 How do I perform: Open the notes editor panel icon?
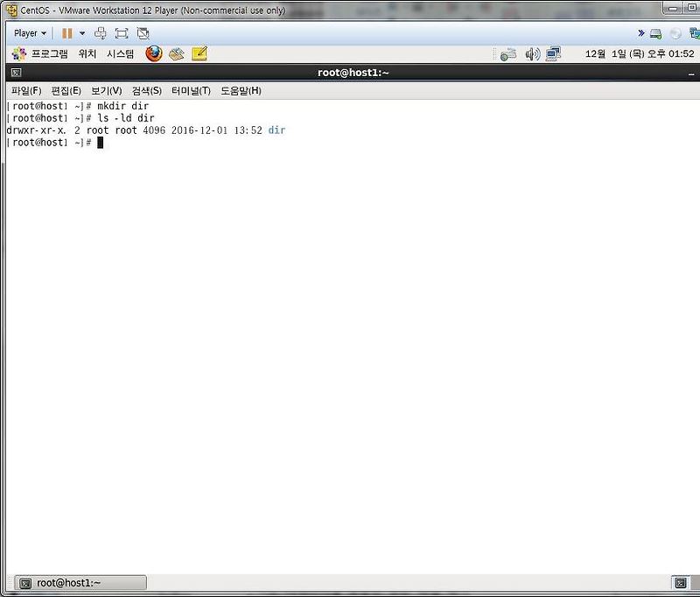coord(199,54)
